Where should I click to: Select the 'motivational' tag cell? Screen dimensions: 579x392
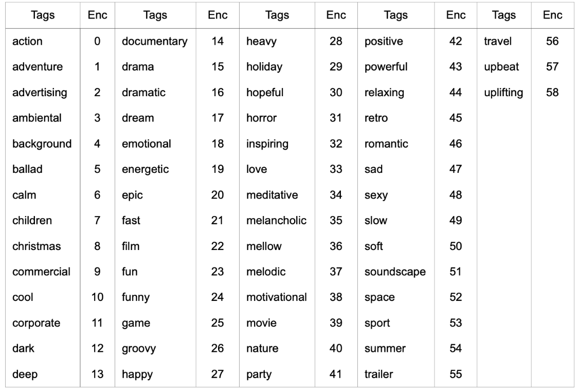[277, 297]
